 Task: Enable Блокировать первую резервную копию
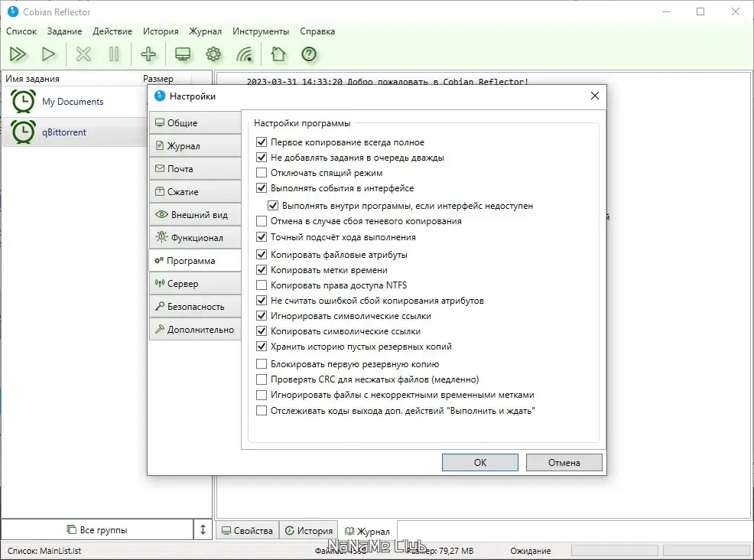262,363
